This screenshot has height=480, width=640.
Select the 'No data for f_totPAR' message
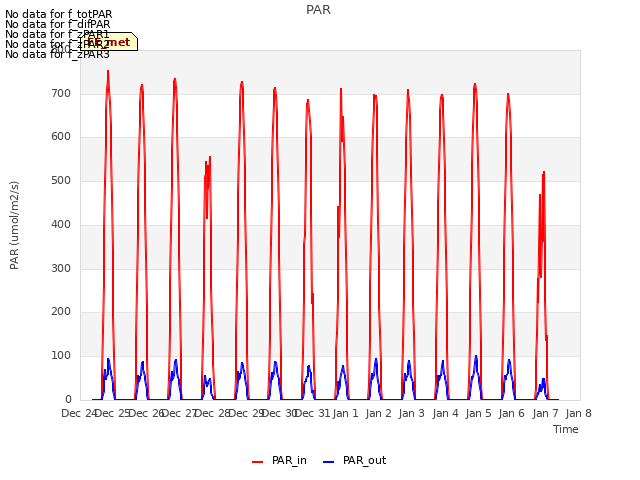point(59,14)
